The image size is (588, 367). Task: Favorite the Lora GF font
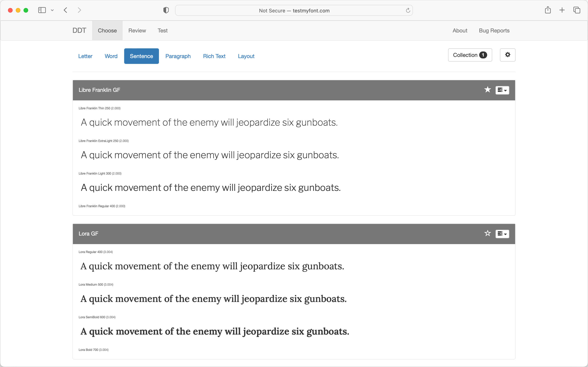(x=488, y=233)
